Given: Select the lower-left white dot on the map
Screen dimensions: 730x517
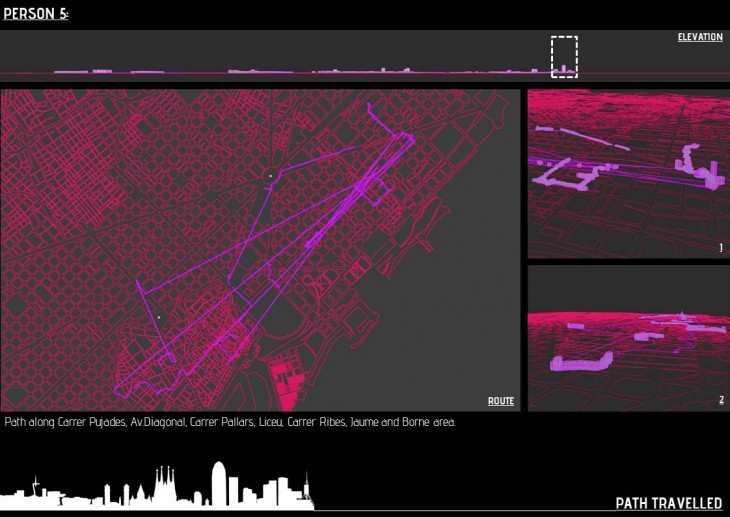Looking at the screenshot, I should (x=158, y=317).
